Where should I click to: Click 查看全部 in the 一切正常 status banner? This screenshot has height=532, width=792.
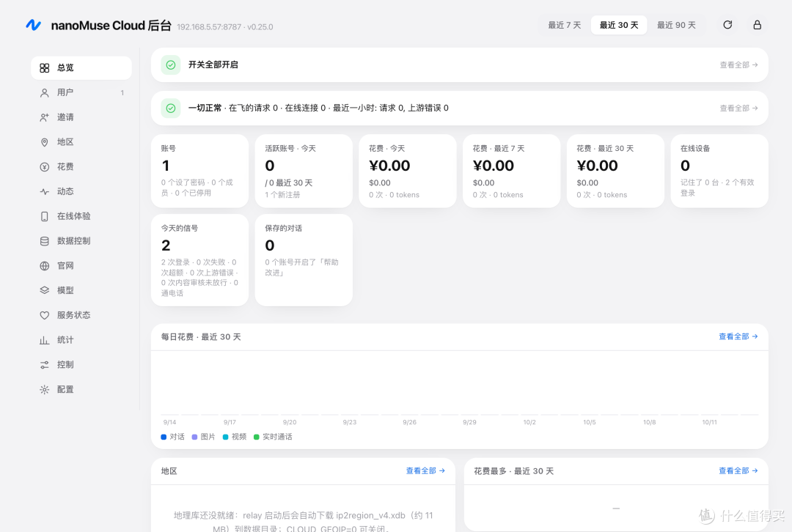point(738,108)
